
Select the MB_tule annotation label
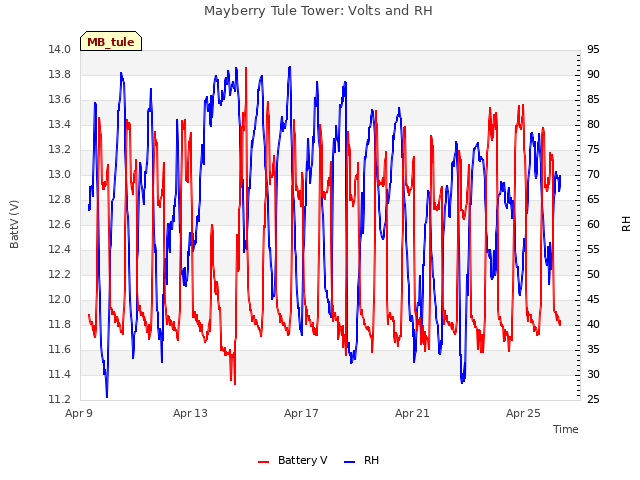coord(111,42)
